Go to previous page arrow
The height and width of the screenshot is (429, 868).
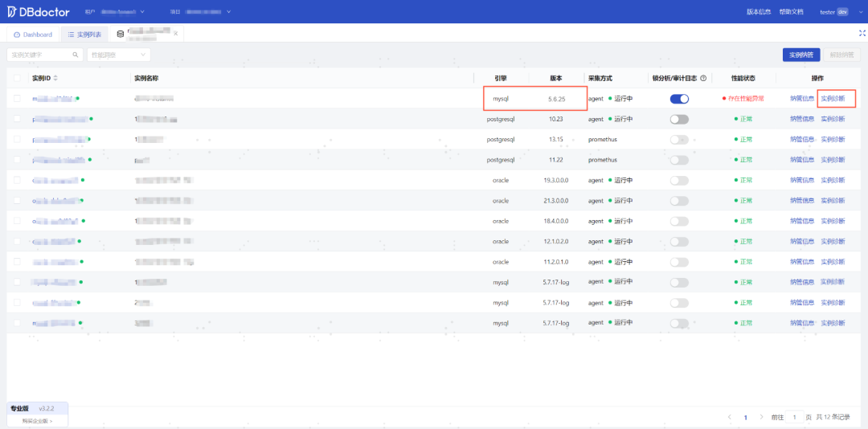(730, 417)
